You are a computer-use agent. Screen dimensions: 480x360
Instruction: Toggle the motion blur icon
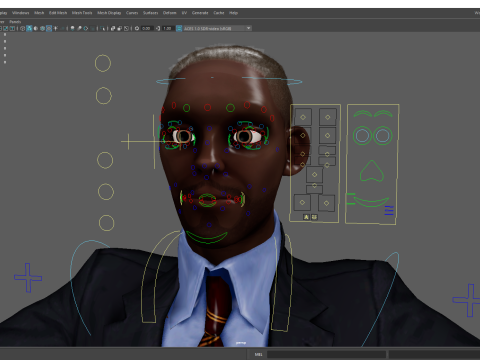tap(79, 28)
